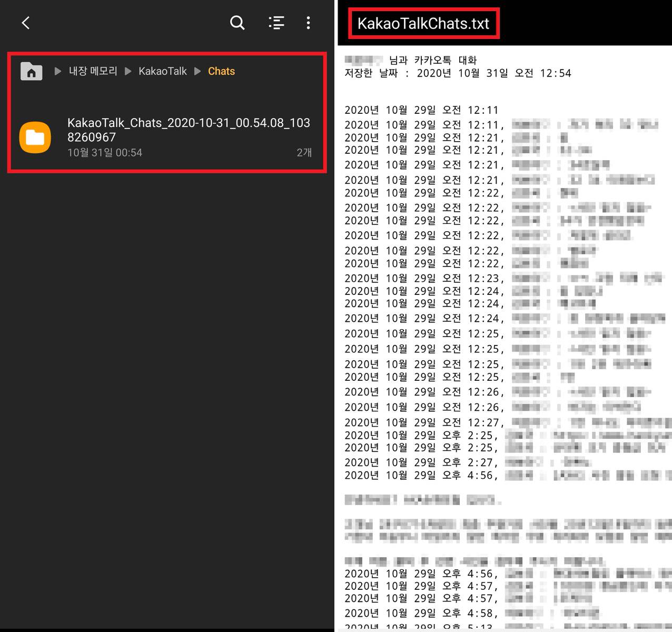Select the line 님과 카카오톡 대화
The width and height of the screenshot is (672, 632).
433,61
